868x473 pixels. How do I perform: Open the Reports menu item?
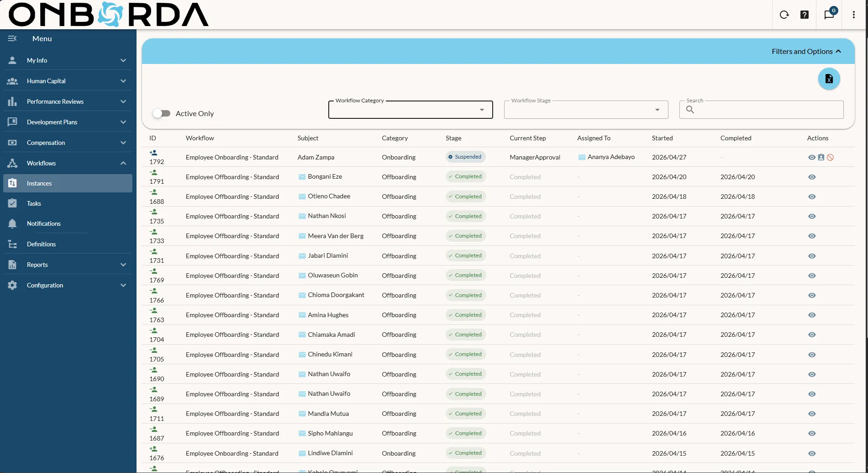tap(68, 265)
